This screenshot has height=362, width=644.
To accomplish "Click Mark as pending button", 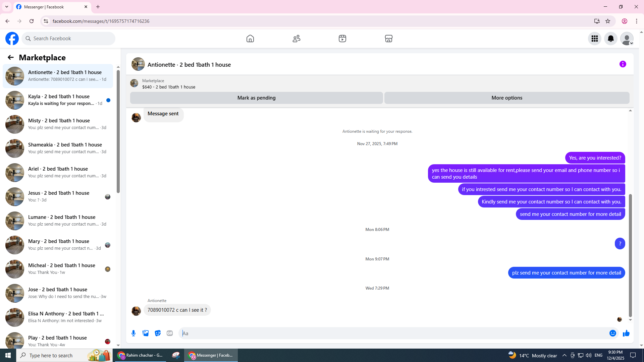I will [x=256, y=98].
